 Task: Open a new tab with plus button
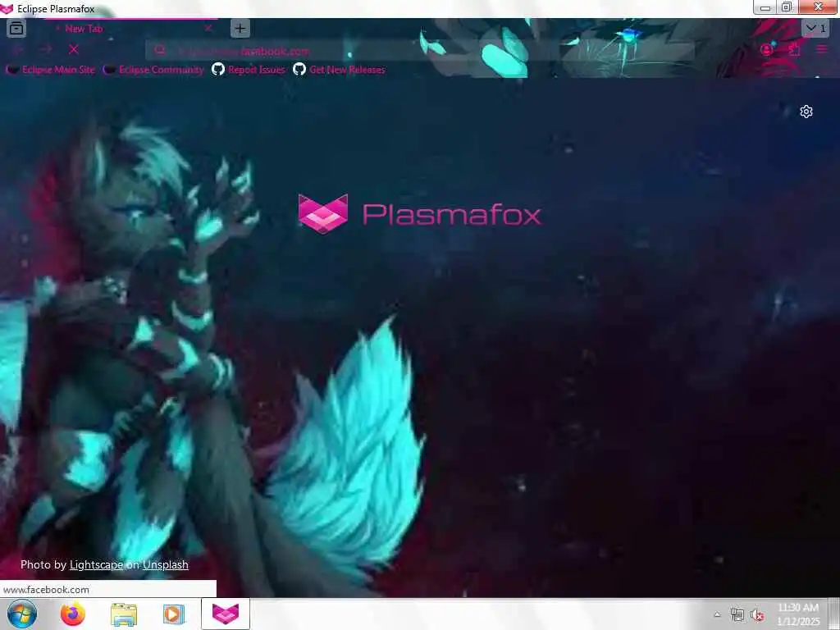coord(240,29)
